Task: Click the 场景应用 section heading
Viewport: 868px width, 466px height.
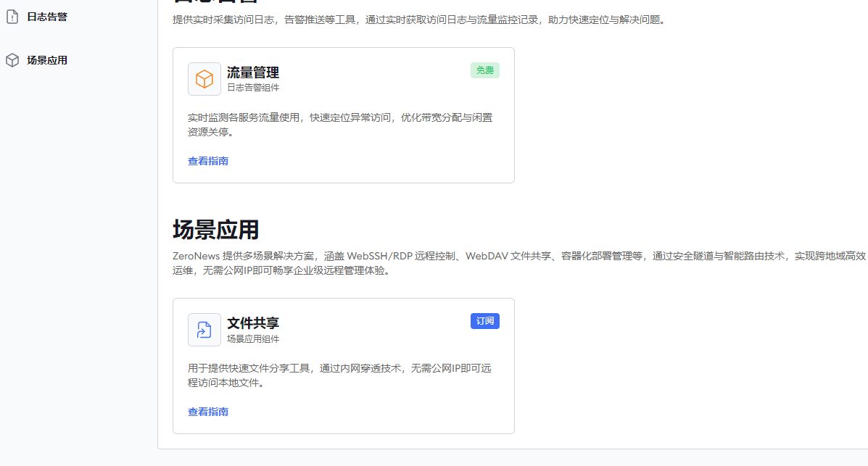Action: coord(216,230)
